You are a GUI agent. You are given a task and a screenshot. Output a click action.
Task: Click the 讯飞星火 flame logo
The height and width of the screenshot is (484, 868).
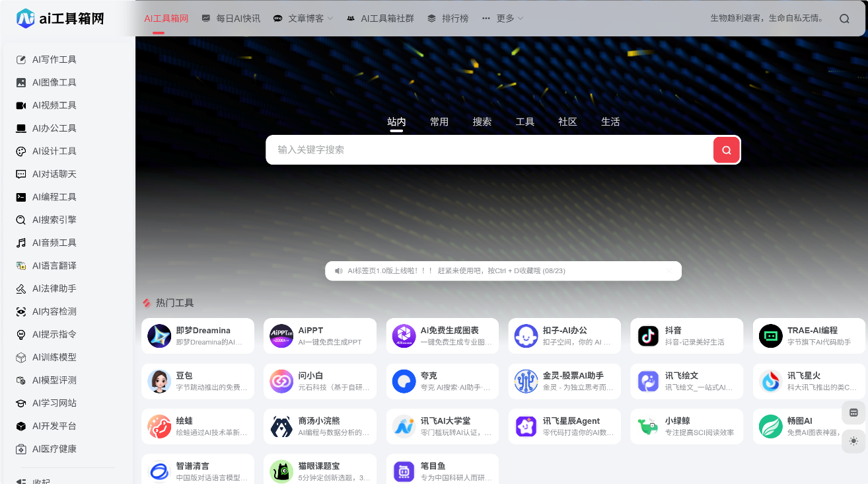[770, 382]
